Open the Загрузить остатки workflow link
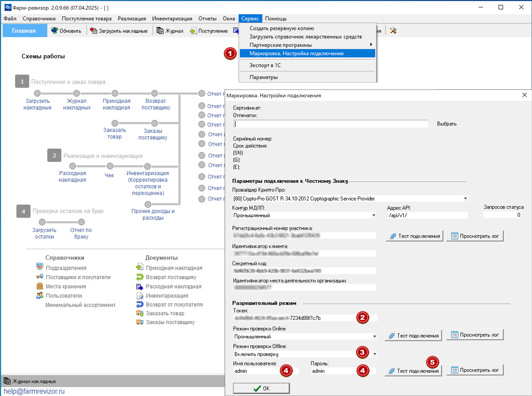 44,233
